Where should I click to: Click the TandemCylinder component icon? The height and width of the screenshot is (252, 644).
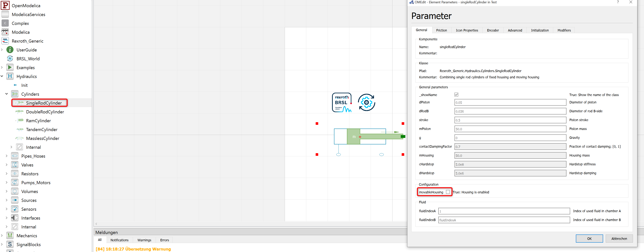[x=19, y=129]
